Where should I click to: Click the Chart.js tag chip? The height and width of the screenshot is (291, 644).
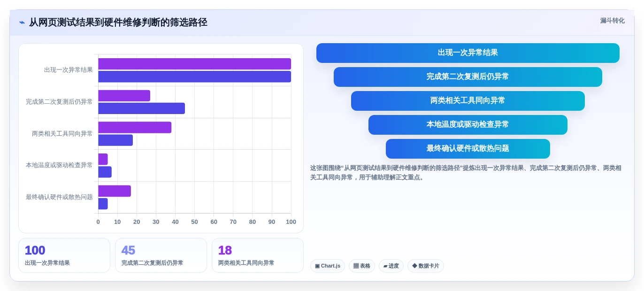pyautogui.click(x=328, y=266)
